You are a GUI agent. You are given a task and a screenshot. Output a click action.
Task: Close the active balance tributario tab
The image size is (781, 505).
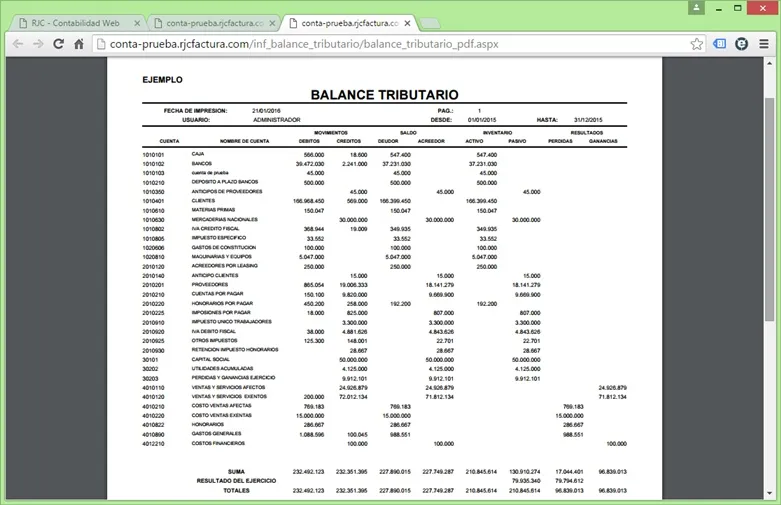(407, 23)
